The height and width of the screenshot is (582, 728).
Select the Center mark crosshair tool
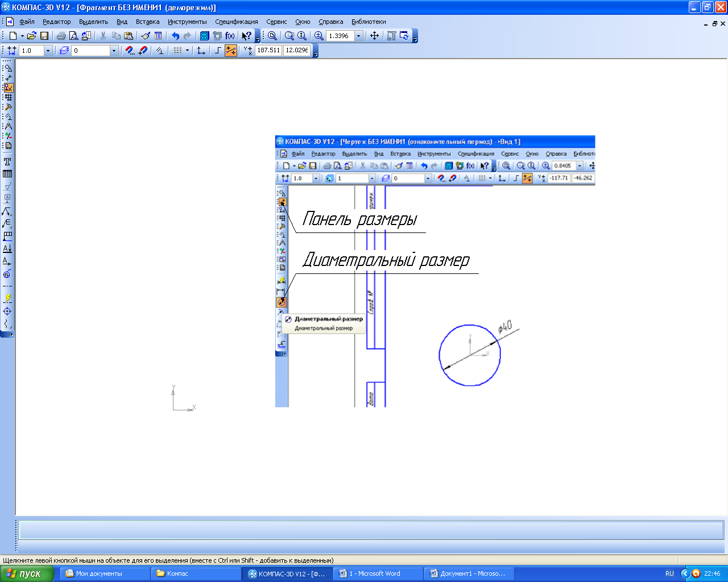[7, 311]
